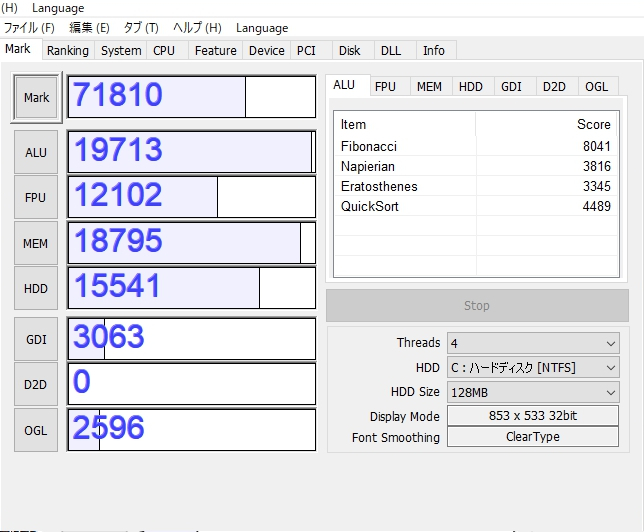Click the Stop button
This screenshot has width=644, height=532.
pyautogui.click(x=477, y=306)
